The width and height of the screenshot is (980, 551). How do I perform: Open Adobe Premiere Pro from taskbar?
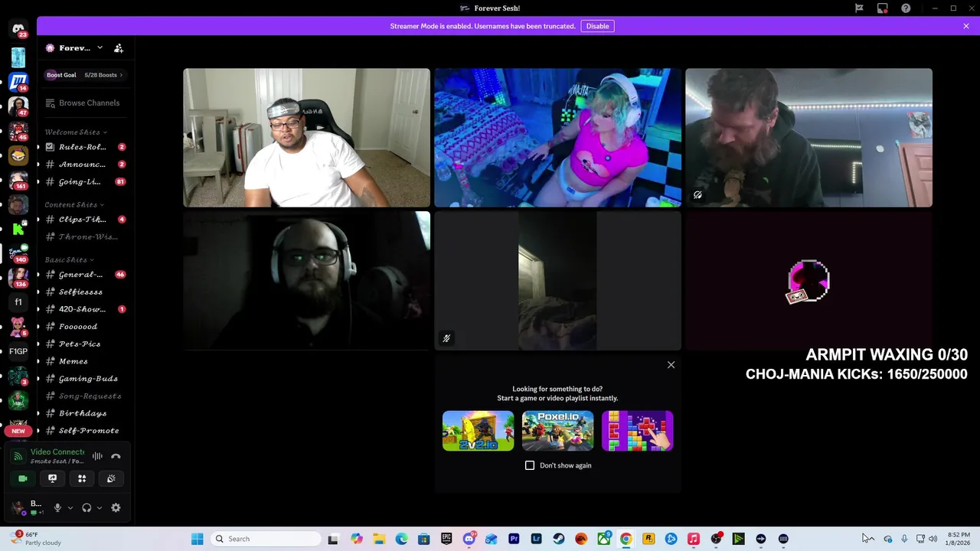point(514,539)
